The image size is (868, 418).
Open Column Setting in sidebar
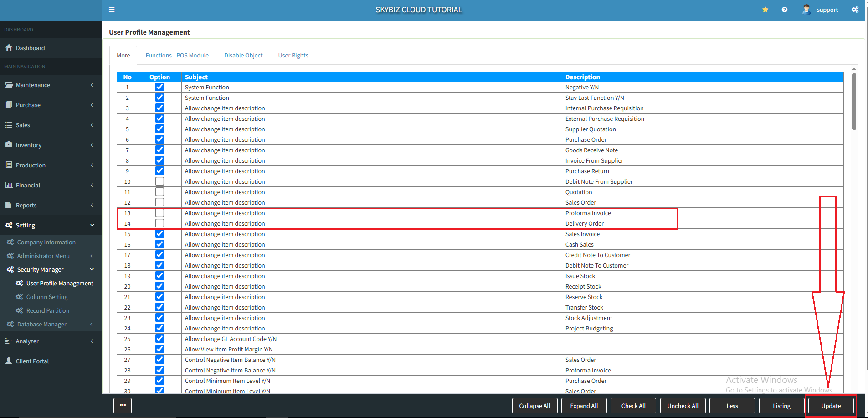(x=47, y=297)
